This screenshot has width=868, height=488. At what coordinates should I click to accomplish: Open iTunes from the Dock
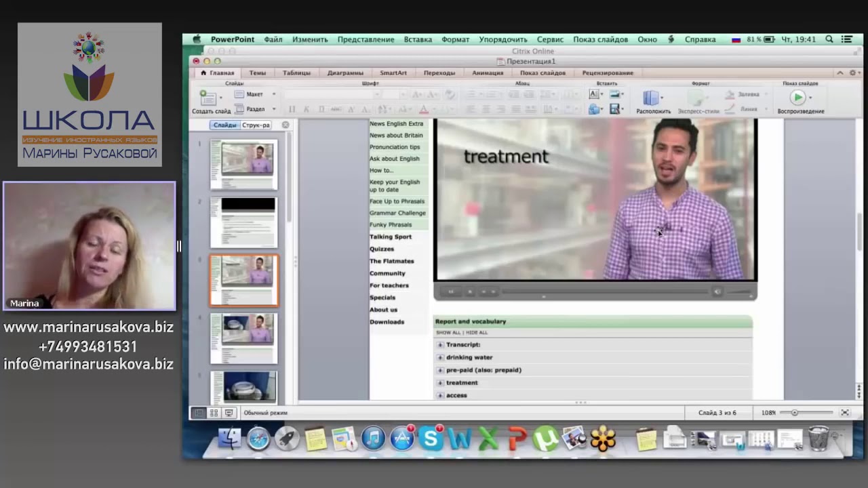373,439
